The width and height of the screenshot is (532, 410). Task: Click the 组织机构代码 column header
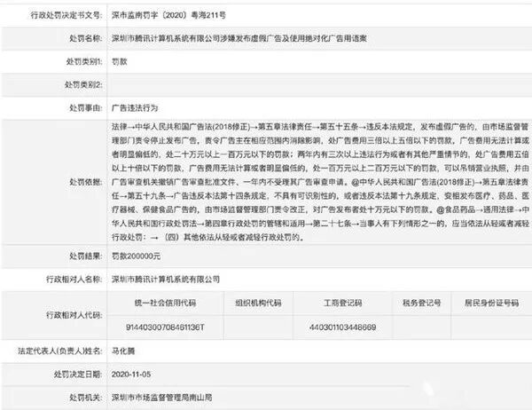point(258,303)
